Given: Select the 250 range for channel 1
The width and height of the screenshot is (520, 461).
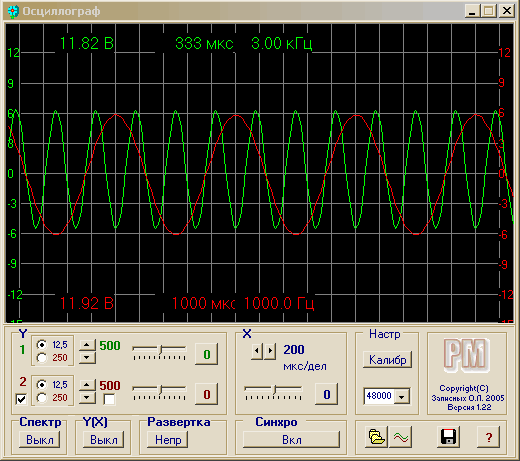Looking at the screenshot, I should click(x=42, y=358).
